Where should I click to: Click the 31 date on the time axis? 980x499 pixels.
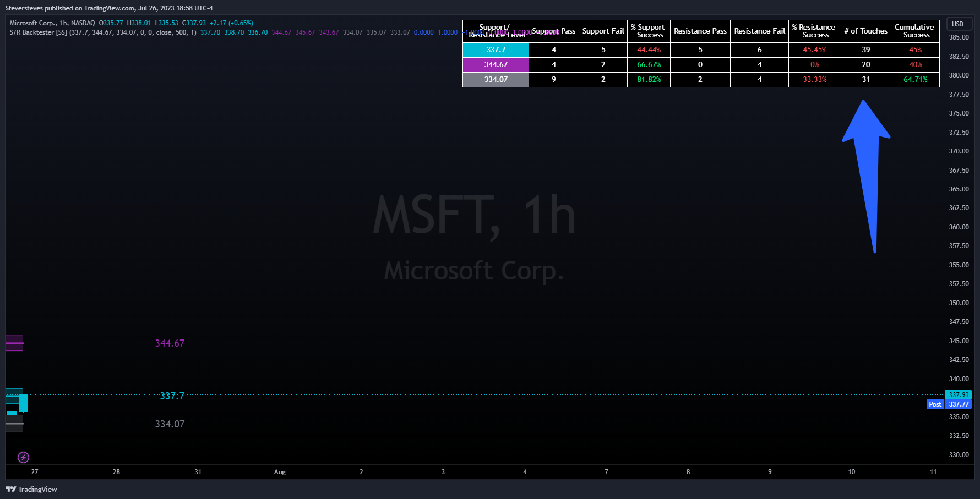(198, 472)
